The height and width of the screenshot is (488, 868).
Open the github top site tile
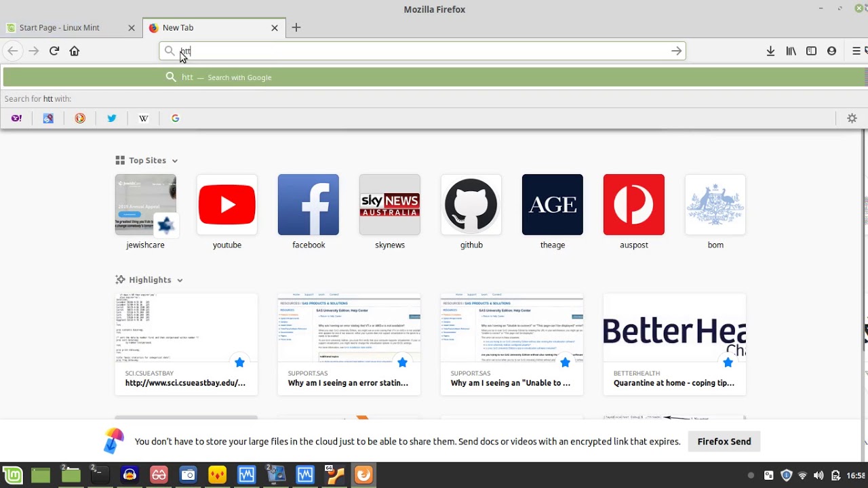tap(471, 212)
